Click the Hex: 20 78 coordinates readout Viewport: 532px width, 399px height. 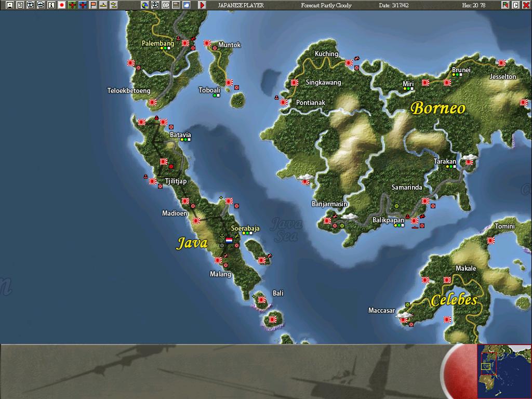[474, 5]
